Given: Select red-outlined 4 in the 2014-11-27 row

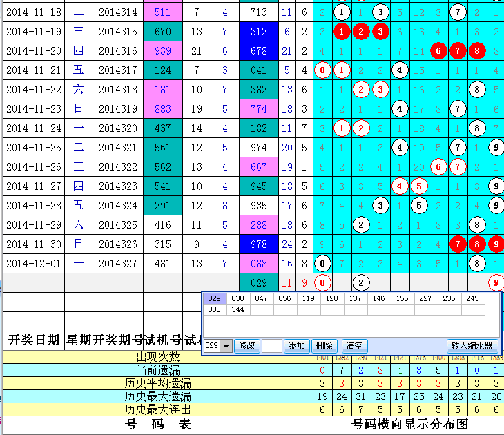Looking at the screenshot, I should 399,186.
